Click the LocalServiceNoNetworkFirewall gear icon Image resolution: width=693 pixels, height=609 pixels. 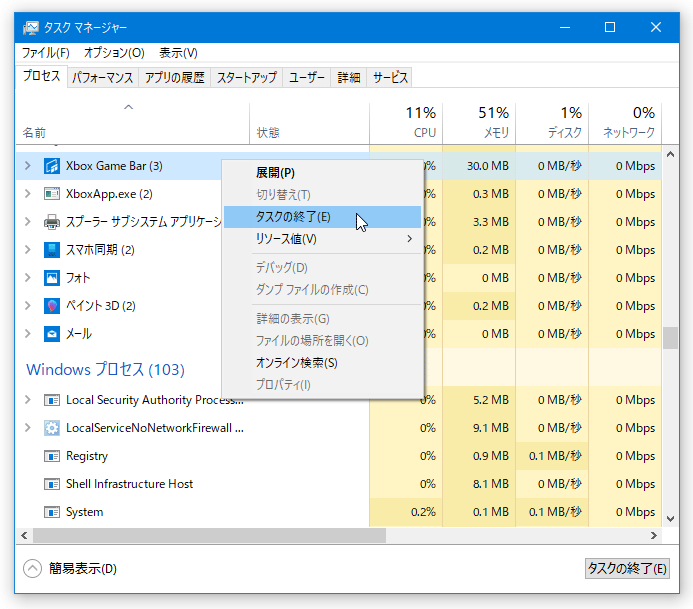click(x=52, y=428)
